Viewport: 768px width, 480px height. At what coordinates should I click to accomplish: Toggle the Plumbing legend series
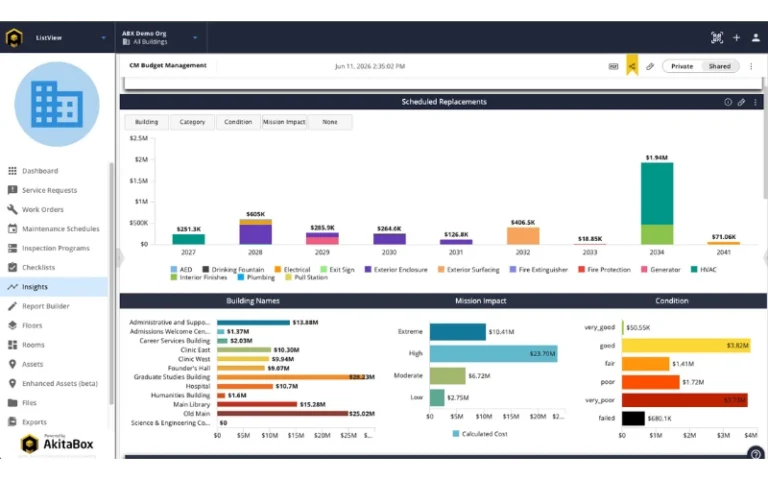(x=256, y=277)
